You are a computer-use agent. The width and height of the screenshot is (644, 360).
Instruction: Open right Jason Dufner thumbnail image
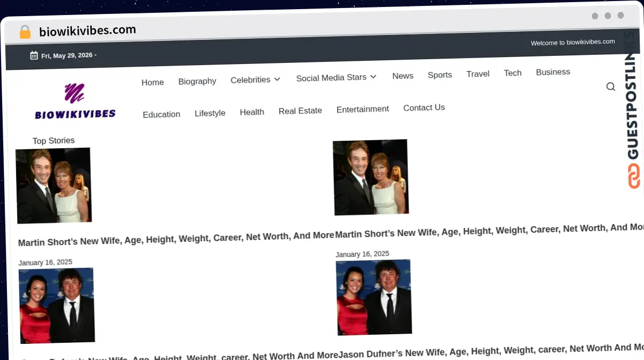374,297
